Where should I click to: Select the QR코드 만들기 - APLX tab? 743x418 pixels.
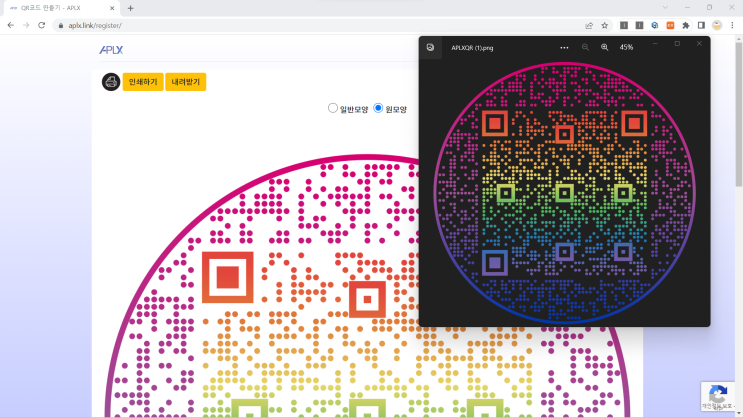pyautogui.click(x=62, y=8)
